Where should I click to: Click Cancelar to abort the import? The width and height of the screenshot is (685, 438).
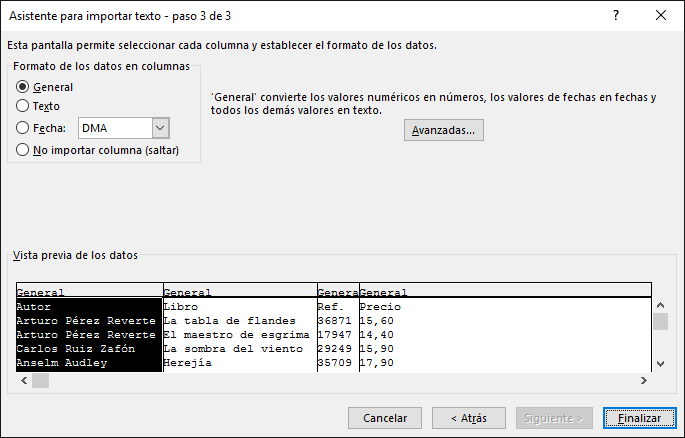pyautogui.click(x=385, y=418)
